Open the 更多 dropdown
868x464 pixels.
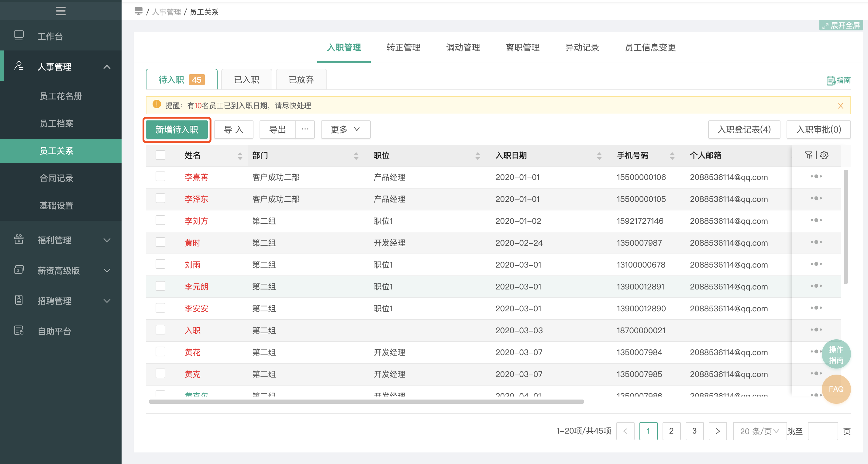tap(345, 130)
